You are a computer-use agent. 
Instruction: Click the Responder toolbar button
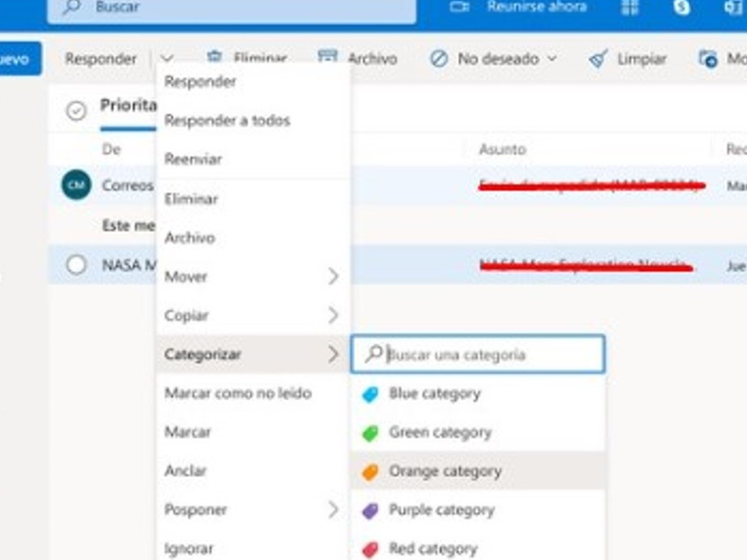click(101, 59)
